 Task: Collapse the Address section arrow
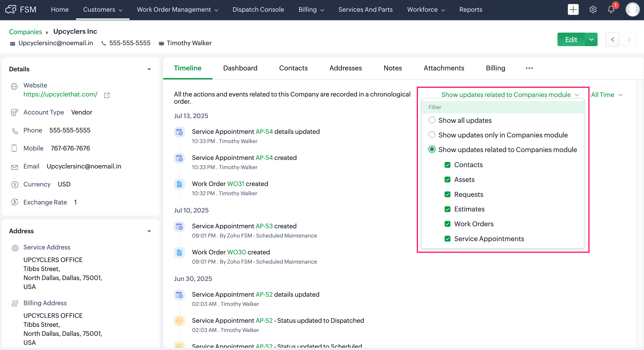click(149, 231)
